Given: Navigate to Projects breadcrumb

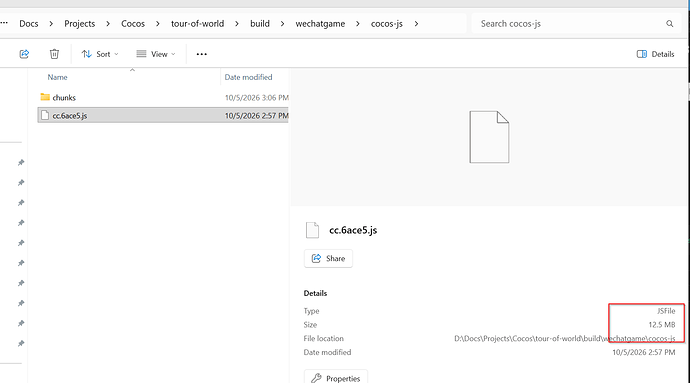Looking at the screenshot, I should click(x=80, y=24).
